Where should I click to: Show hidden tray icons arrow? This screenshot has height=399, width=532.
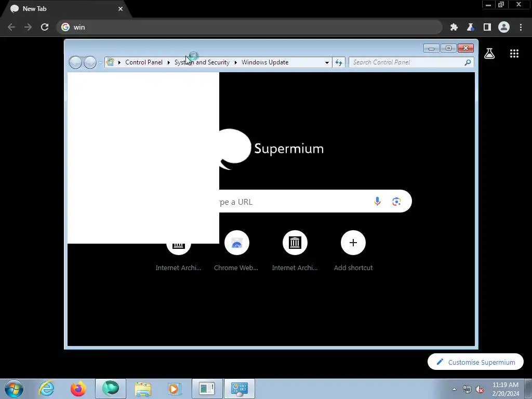coord(454,389)
